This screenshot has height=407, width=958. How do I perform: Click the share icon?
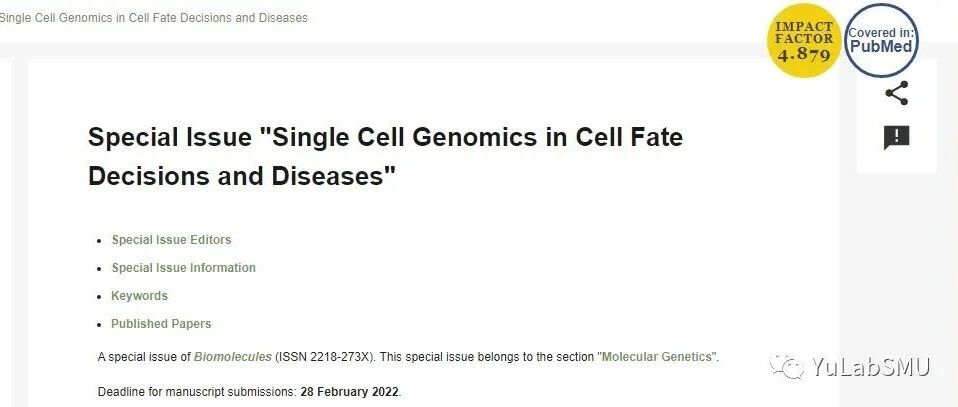pyautogui.click(x=896, y=94)
